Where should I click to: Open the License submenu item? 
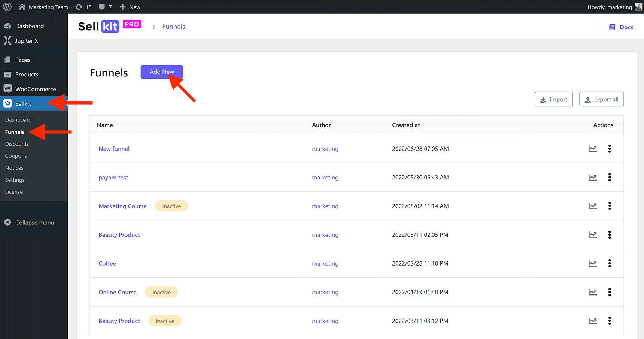[14, 192]
